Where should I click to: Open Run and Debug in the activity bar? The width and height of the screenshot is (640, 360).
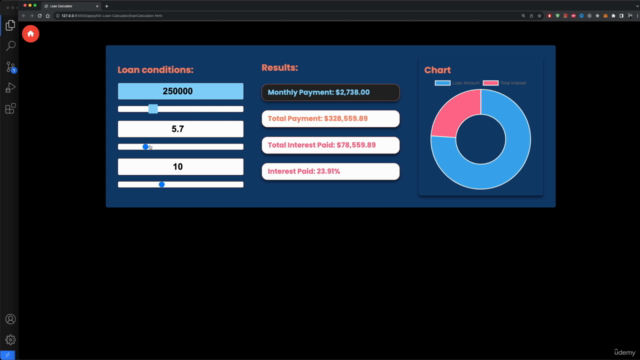11,88
